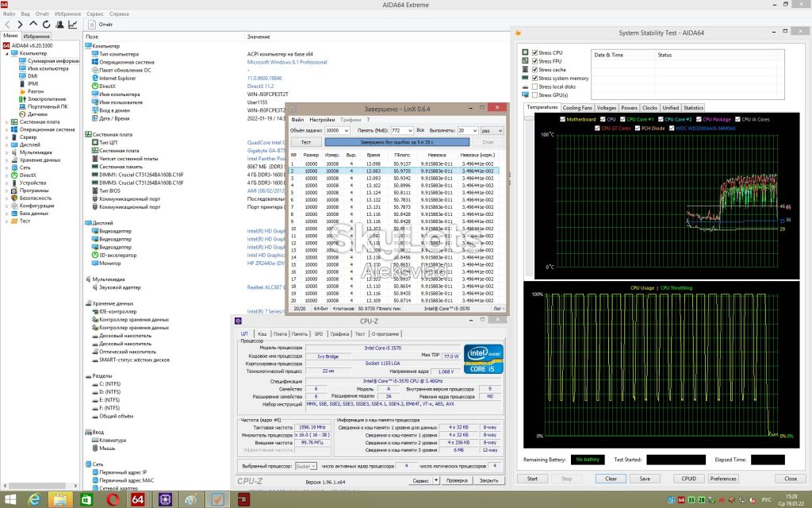Select the Разгон tree item

[36, 91]
